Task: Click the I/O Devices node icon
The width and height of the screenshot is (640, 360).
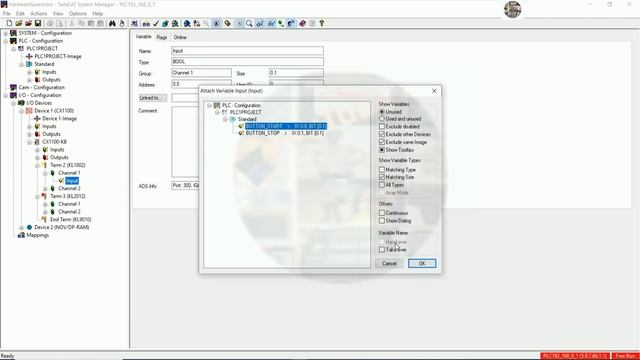Action: [21, 103]
